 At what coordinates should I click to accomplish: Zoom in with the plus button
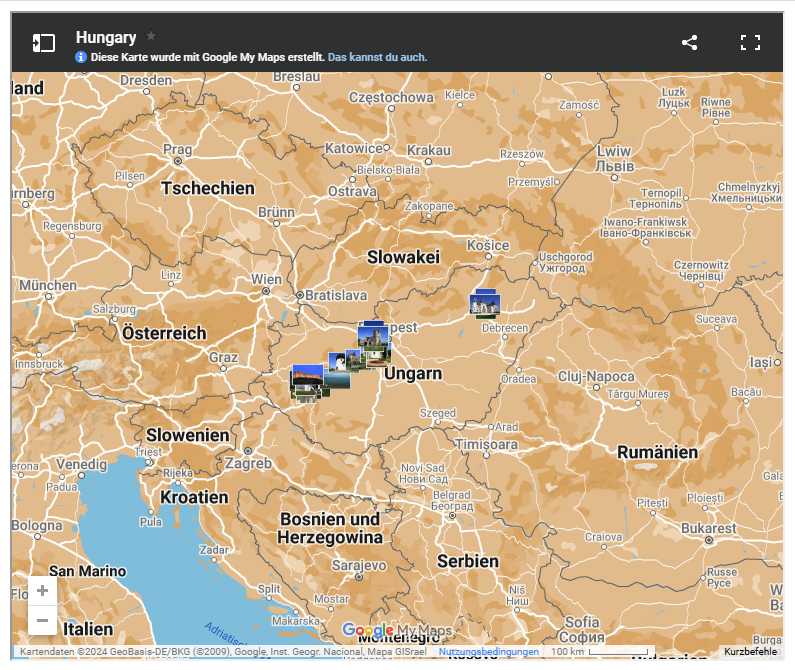pyautogui.click(x=42, y=591)
